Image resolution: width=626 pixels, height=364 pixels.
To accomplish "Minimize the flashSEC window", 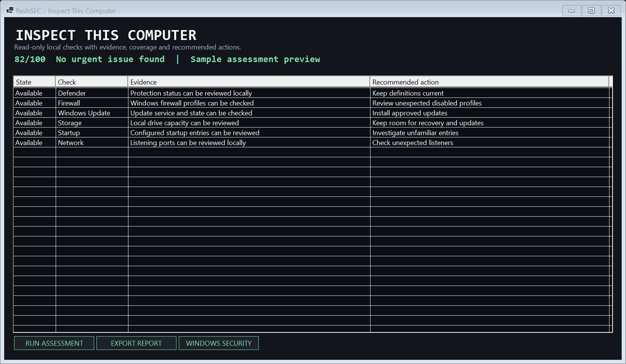I will (572, 11).
